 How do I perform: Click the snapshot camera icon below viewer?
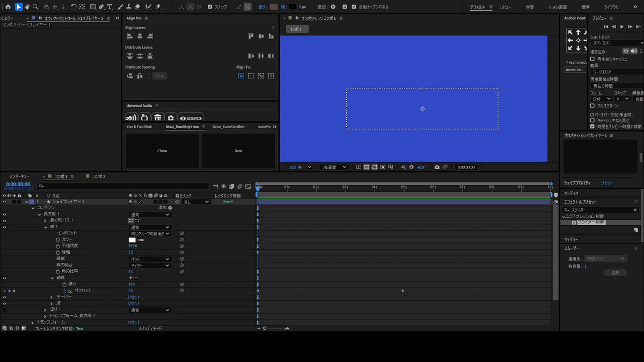tap(437, 167)
